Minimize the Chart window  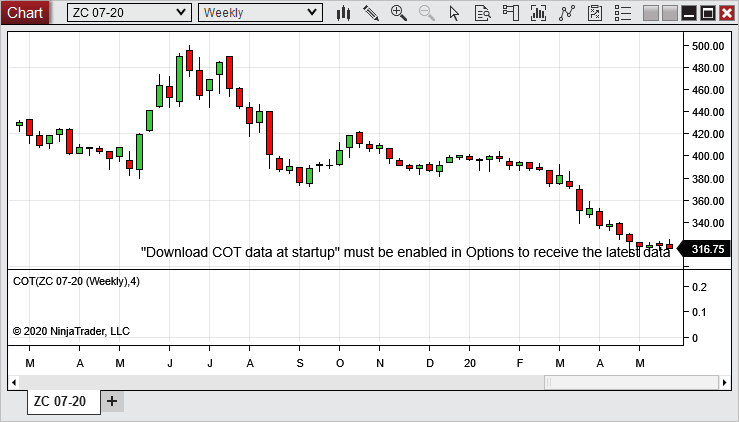pos(689,13)
